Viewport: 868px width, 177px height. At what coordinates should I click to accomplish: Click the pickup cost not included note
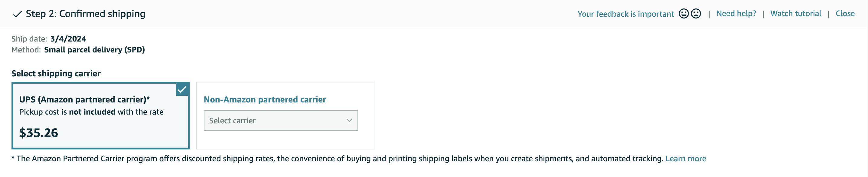click(91, 112)
